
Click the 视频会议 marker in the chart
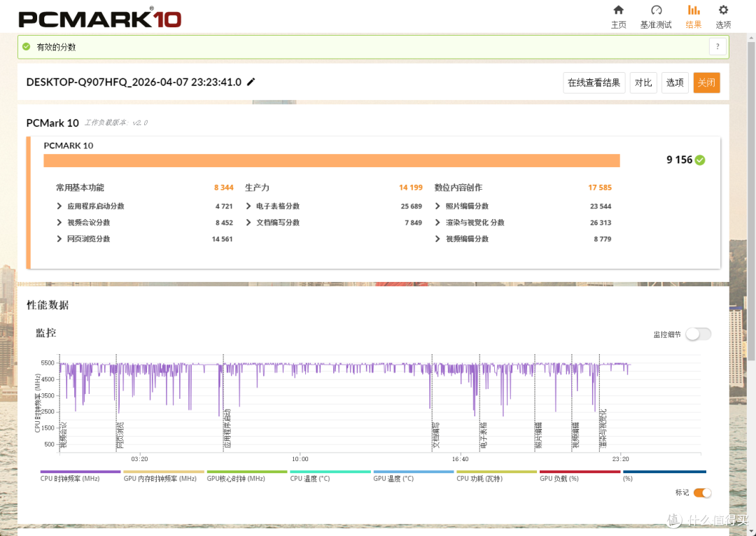point(64,435)
